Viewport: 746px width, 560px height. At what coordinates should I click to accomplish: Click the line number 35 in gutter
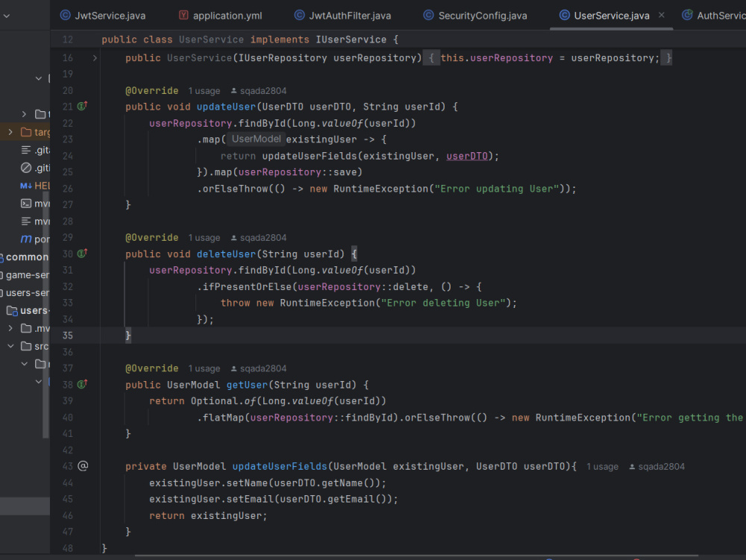click(68, 336)
